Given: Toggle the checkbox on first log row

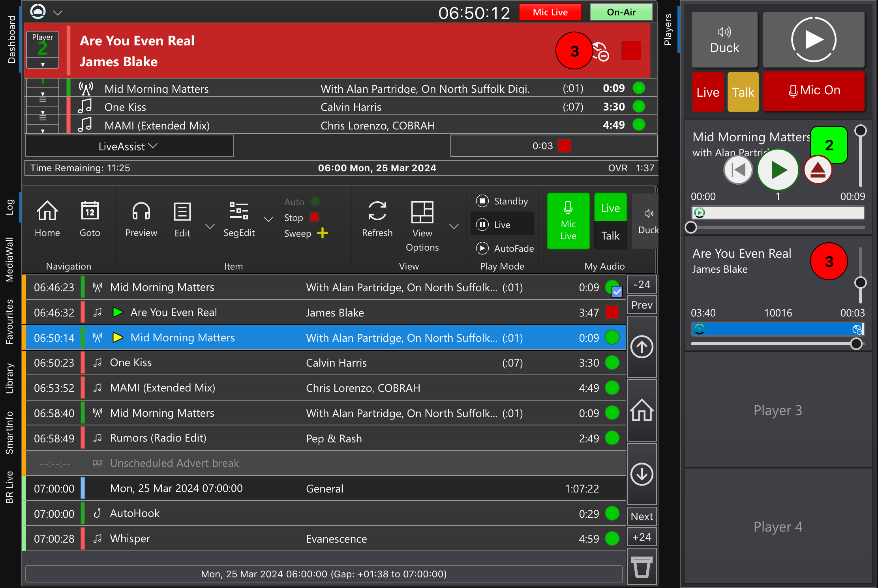Looking at the screenshot, I should pyautogui.click(x=617, y=292).
